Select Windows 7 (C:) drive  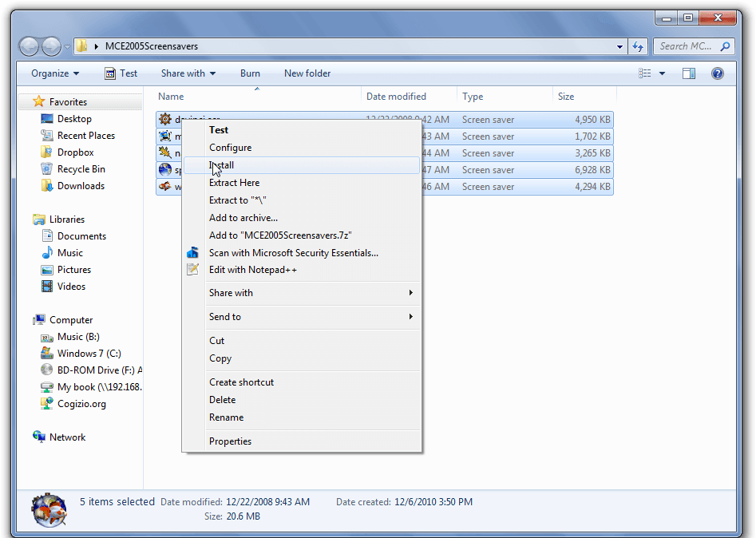coord(89,354)
